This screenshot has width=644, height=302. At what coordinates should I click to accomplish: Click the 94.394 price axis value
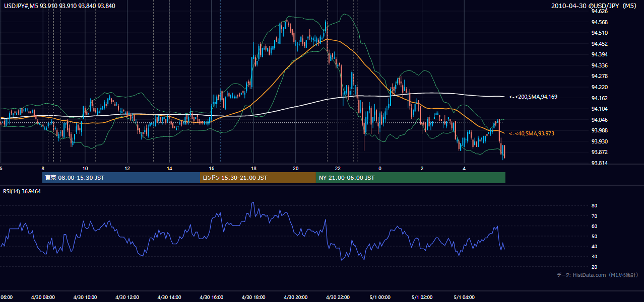click(600, 54)
